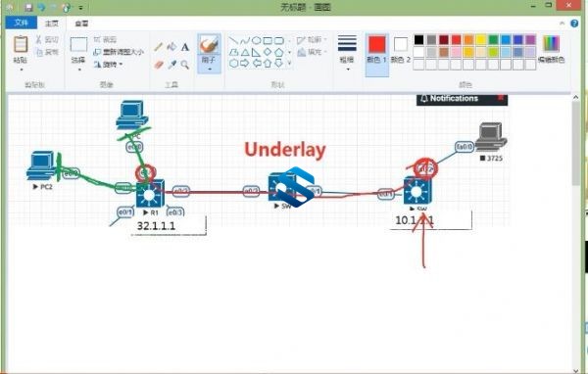The image size is (588, 374).
Task: Open the blue File menu tab
Action: (x=22, y=23)
